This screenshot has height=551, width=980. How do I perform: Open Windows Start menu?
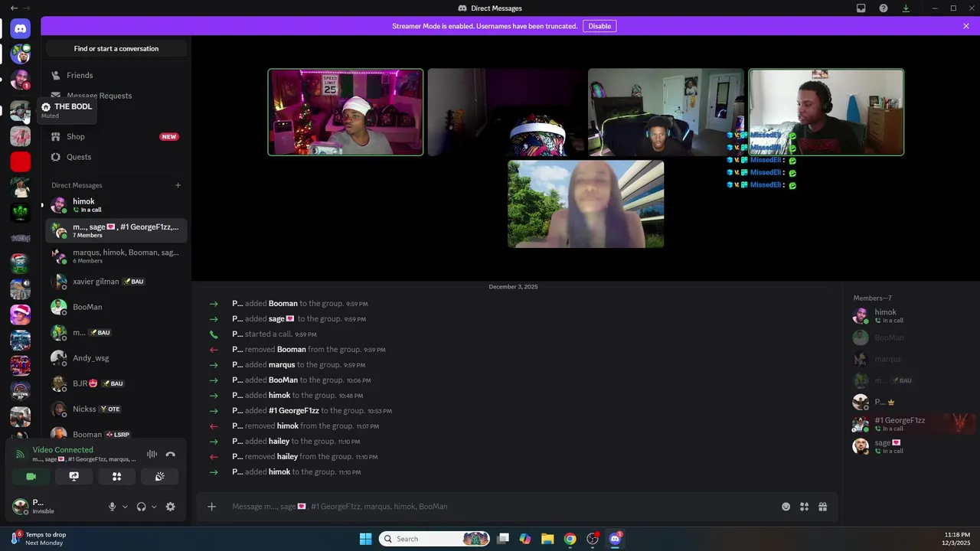(x=365, y=539)
